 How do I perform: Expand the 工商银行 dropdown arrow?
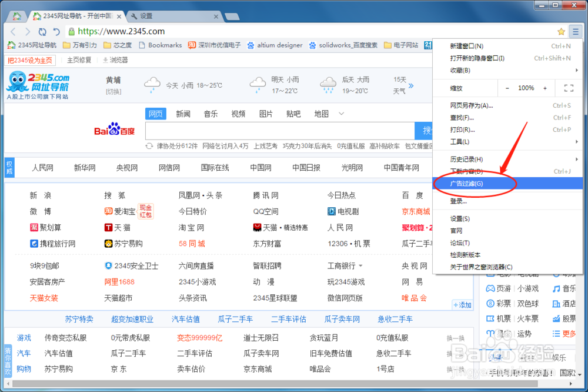[360, 266]
